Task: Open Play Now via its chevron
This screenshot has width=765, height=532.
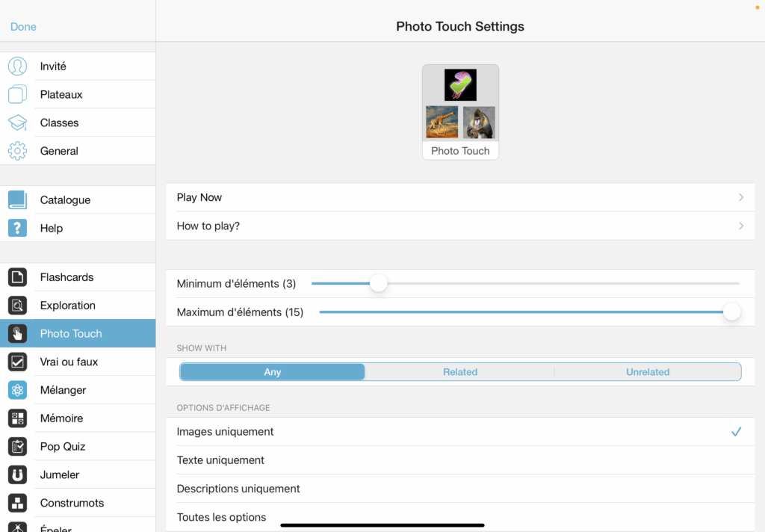Action: coord(740,197)
